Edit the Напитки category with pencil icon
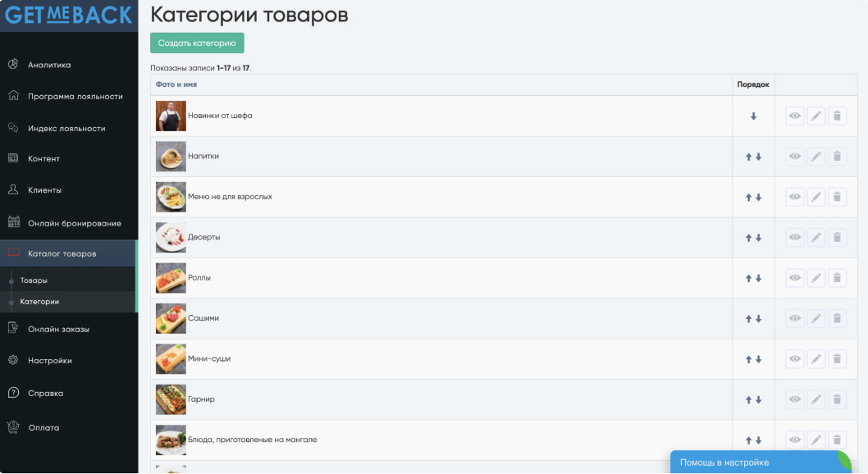Image resolution: width=868 pixels, height=474 pixels. pyautogui.click(x=815, y=157)
